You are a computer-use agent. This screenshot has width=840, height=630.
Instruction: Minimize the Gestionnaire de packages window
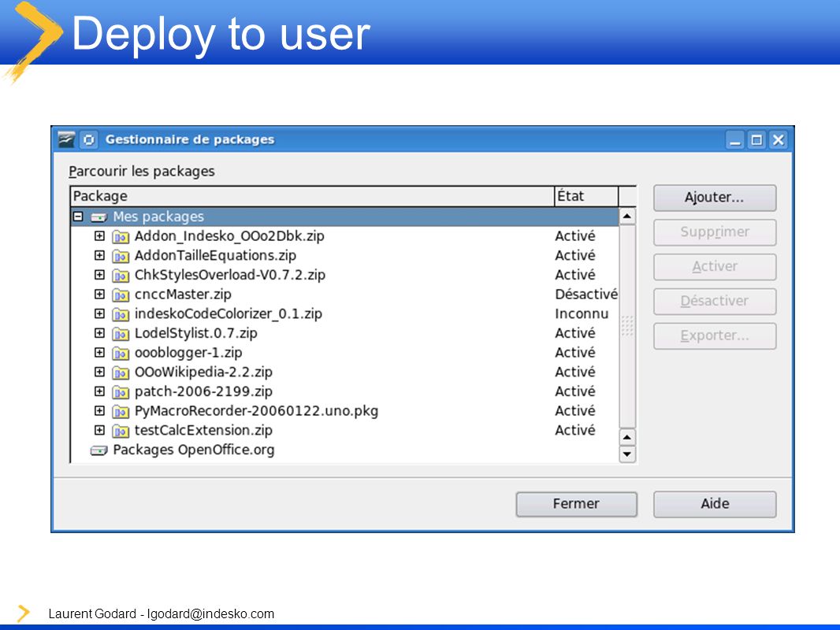click(x=735, y=140)
